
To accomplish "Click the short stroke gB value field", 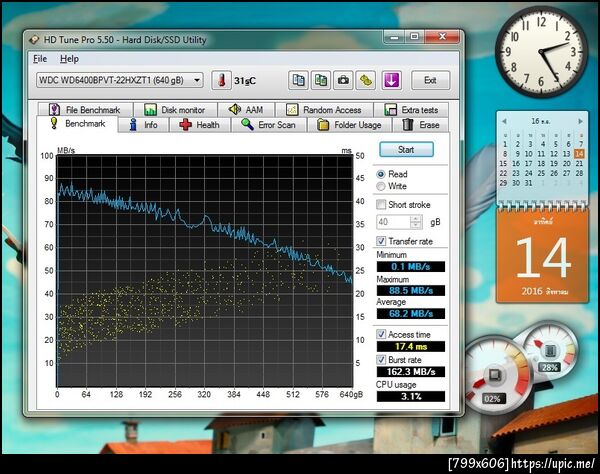I will [x=393, y=222].
